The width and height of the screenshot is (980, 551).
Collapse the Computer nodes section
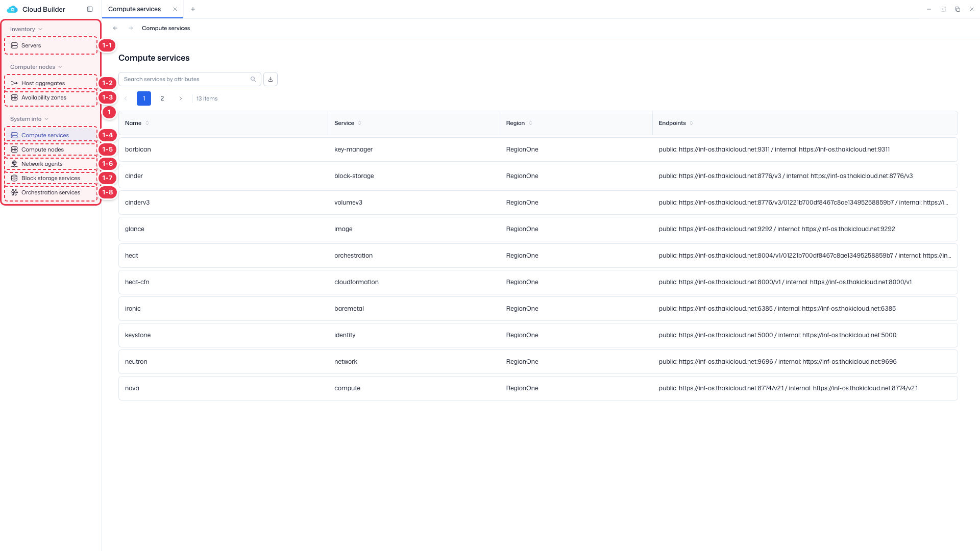coord(36,67)
